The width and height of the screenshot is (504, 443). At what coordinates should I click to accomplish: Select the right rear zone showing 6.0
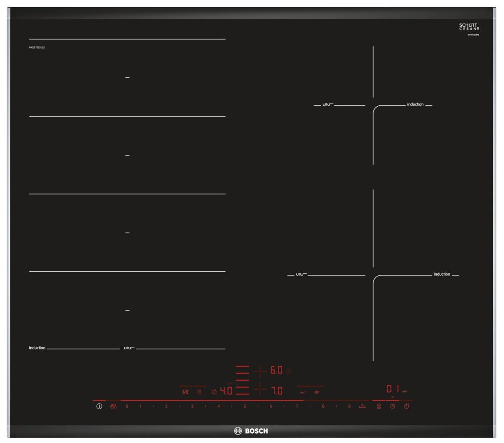[x=276, y=370]
